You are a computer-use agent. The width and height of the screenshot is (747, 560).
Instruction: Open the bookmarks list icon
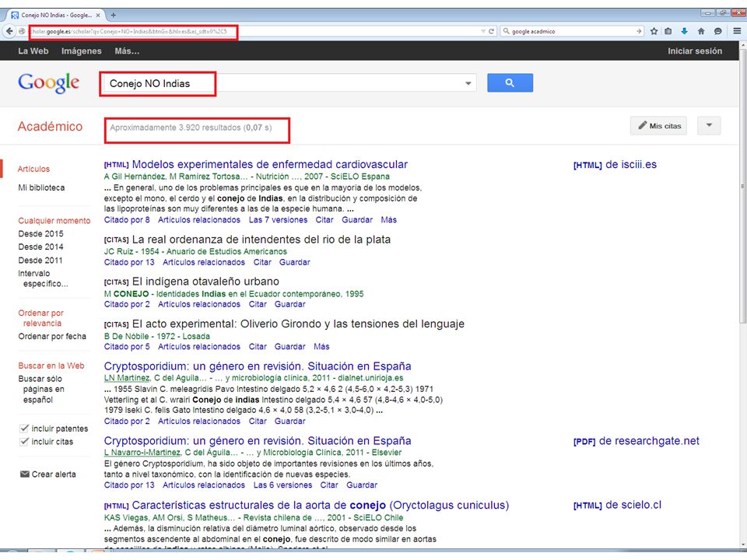668,31
